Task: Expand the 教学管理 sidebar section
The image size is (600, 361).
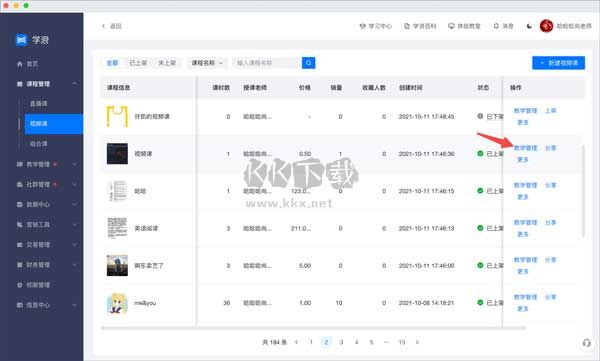Action: pos(74,164)
